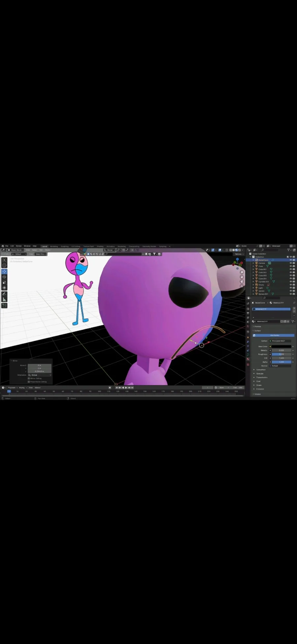297x644 pixels.
Task: Switch to the Shading workspace tab
Action: pyautogui.click(x=100, y=246)
